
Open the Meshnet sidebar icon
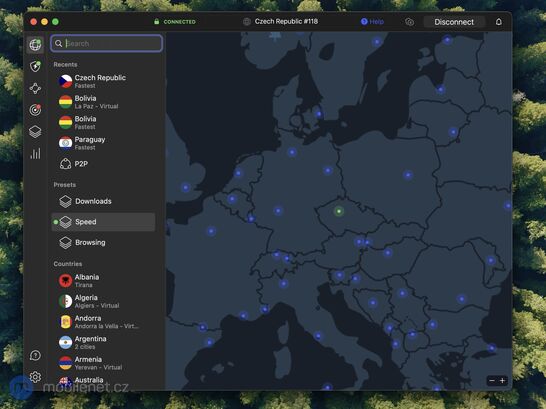click(35, 88)
